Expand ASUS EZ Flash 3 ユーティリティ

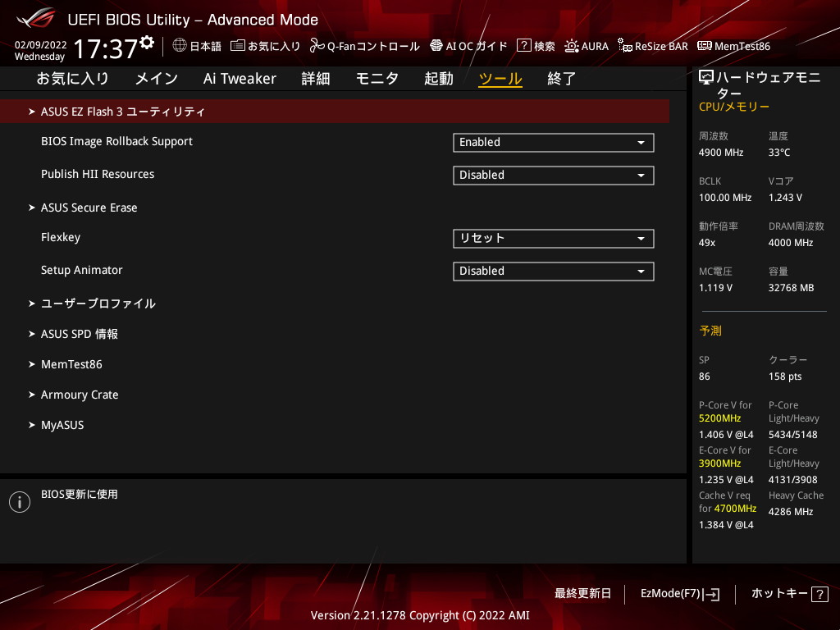(x=335, y=112)
